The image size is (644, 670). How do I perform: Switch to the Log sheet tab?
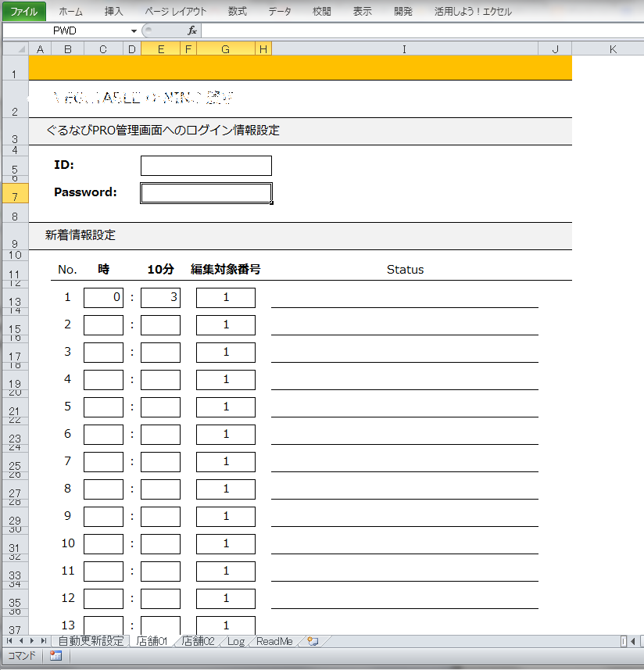[236, 641]
